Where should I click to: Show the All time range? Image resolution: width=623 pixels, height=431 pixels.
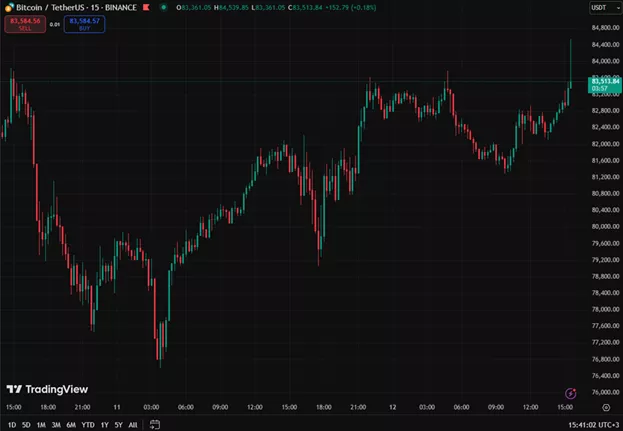134,424
